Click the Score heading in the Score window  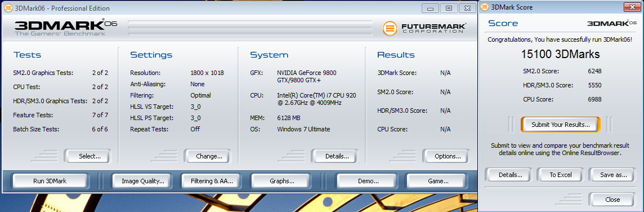click(x=503, y=24)
